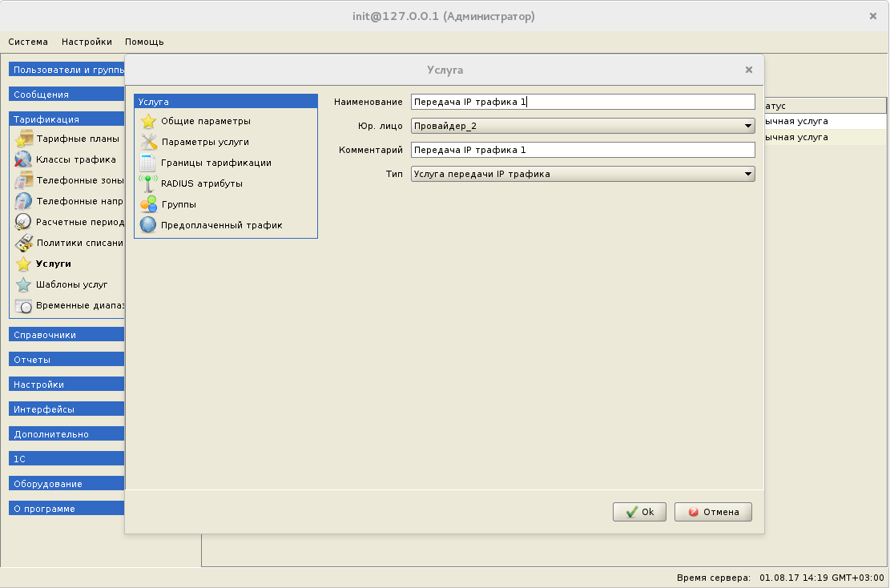The width and height of the screenshot is (890, 588).
Task: Open Классы трафика from sidebar icon
Action: coord(23,159)
